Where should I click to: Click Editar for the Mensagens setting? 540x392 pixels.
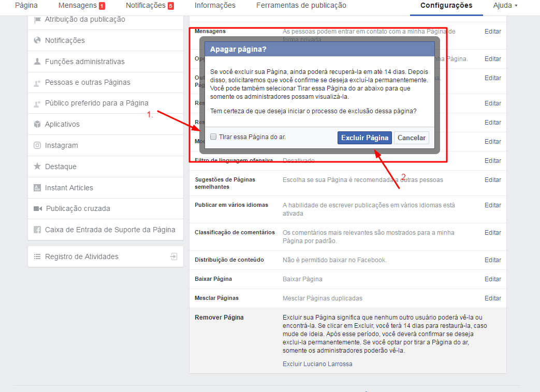[x=493, y=32]
